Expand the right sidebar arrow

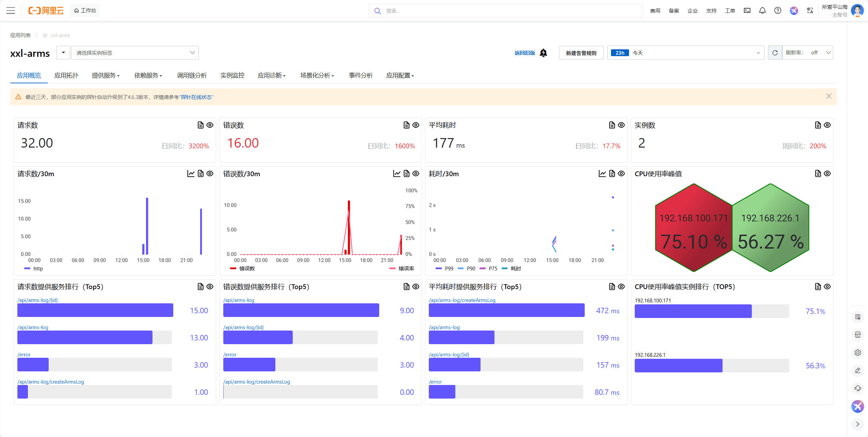pos(858,424)
